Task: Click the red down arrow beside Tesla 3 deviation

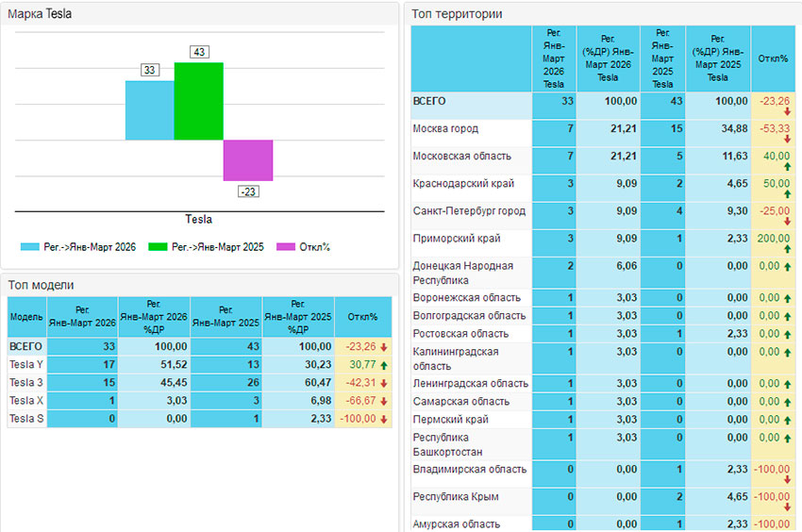Action: tap(384, 383)
